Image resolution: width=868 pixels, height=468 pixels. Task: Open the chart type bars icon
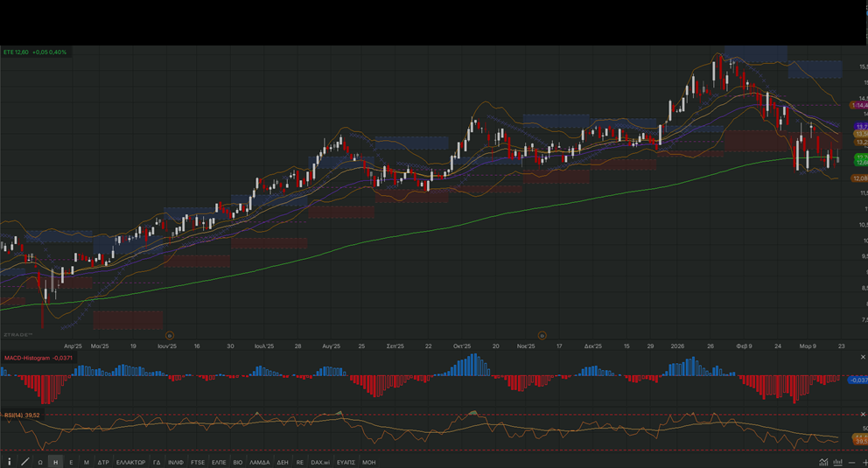838,462
